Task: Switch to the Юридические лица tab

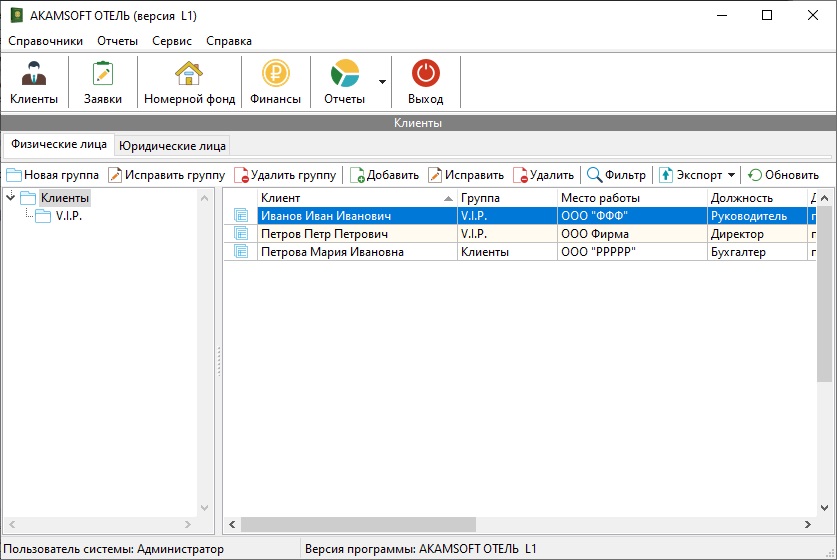Action: (172, 145)
